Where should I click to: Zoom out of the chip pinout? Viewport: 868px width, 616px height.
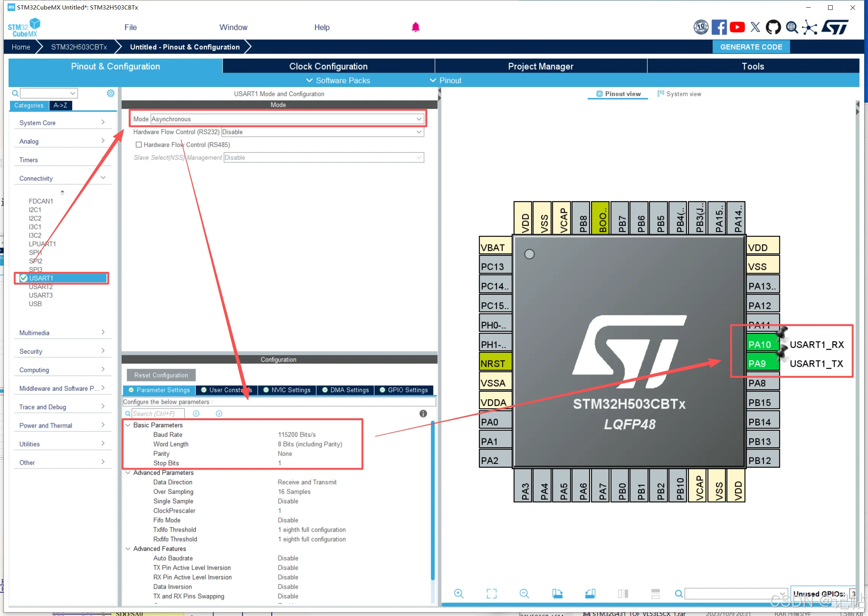[x=524, y=594]
